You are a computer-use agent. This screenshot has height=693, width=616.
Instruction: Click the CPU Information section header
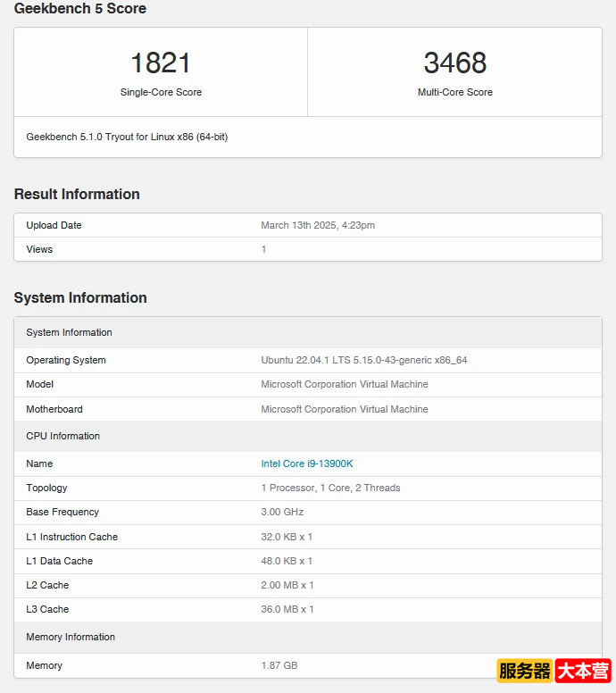(x=62, y=436)
